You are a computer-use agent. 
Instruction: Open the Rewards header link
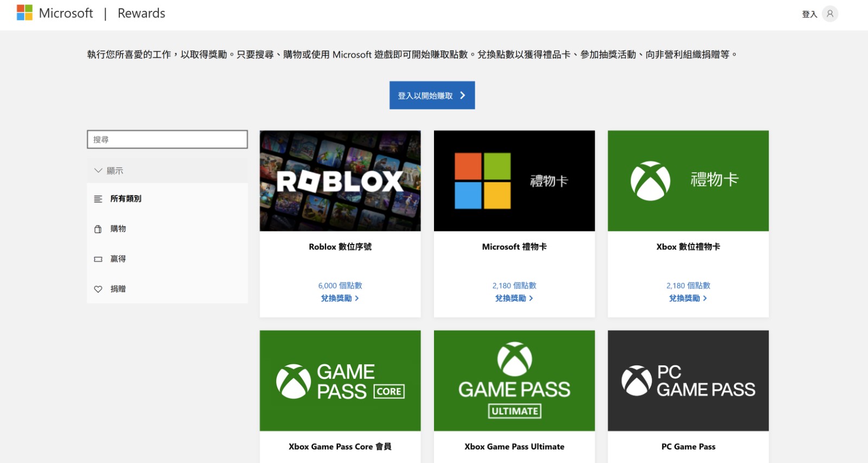click(x=141, y=13)
